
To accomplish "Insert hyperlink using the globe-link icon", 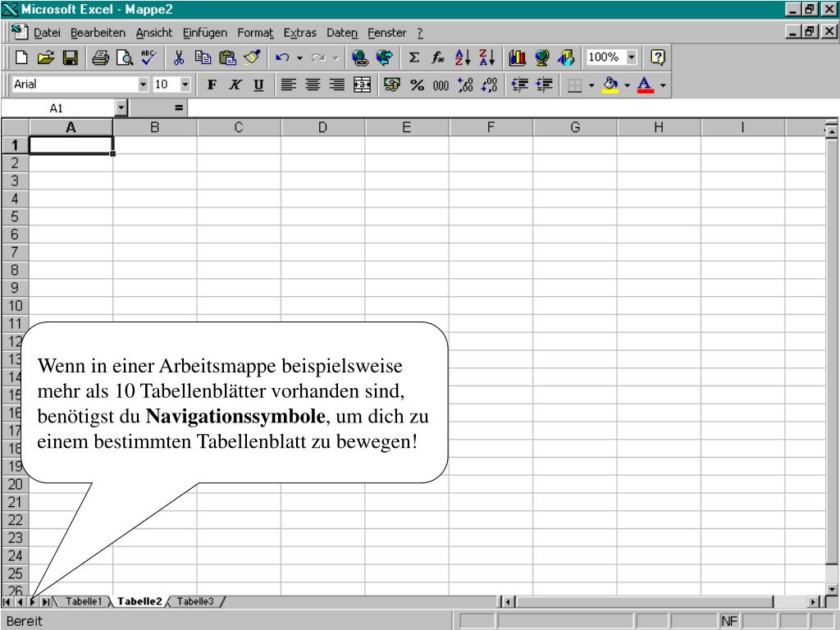I will 360,57.
